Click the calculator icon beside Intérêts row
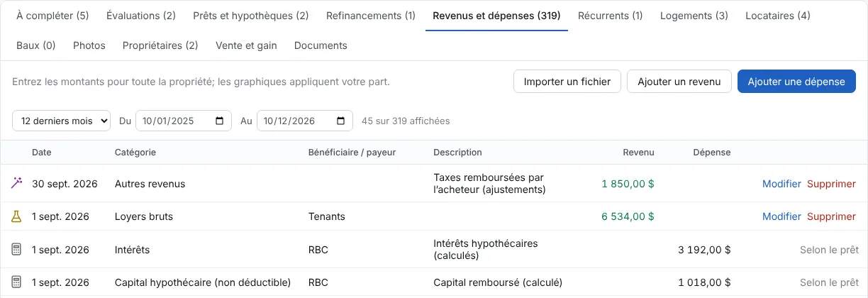Viewport: 868px width, 298px height. pos(17,250)
